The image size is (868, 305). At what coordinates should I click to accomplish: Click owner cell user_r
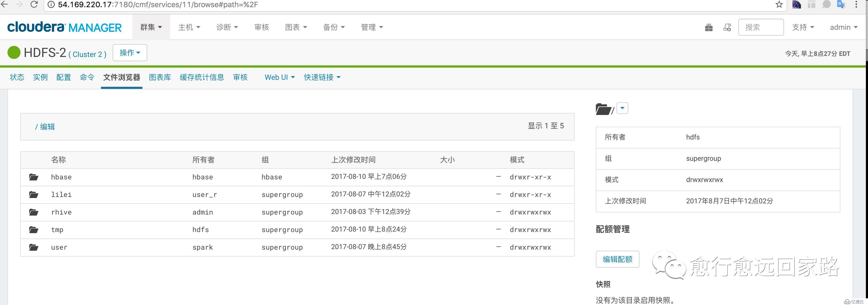205,194
